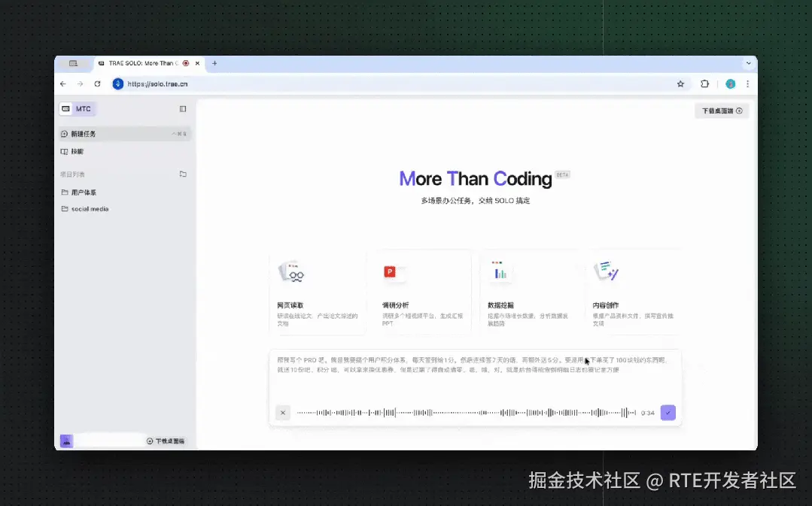Add a new project with the folder icon
Screen dimensions: 812x506
coord(183,174)
